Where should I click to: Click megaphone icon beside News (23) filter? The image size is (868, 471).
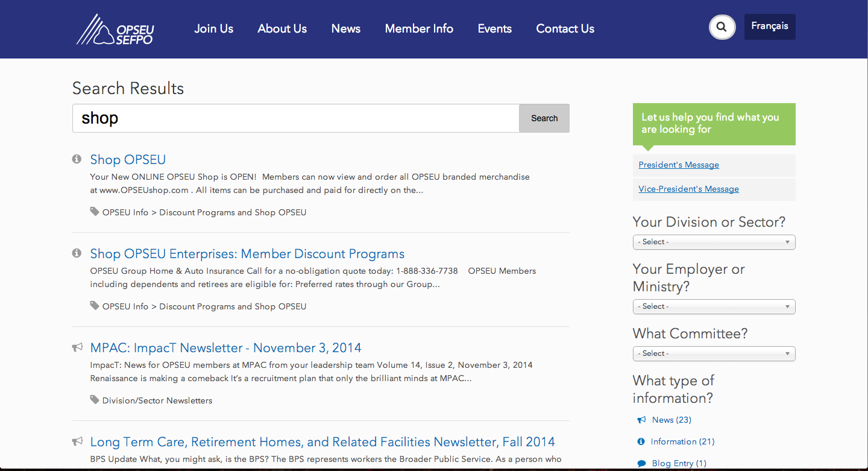click(x=641, y=420)
